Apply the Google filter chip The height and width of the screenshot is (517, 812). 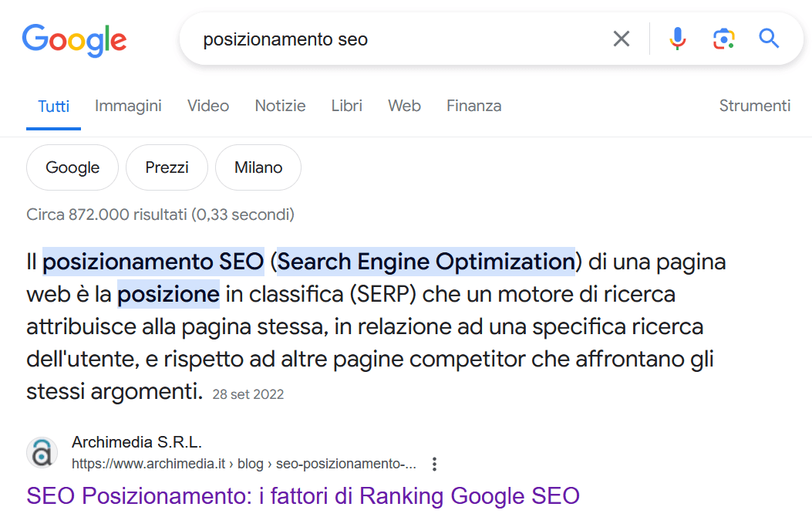[72, 167]
